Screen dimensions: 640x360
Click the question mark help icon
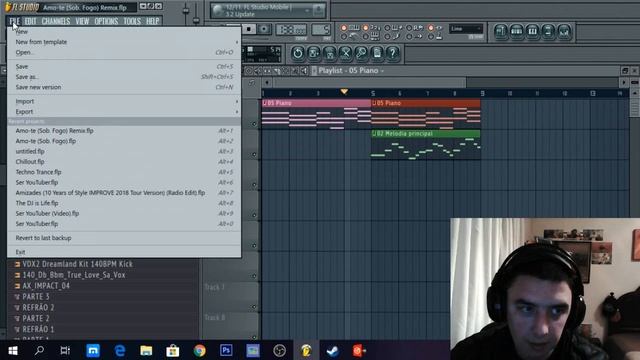[x=392, y=53]
